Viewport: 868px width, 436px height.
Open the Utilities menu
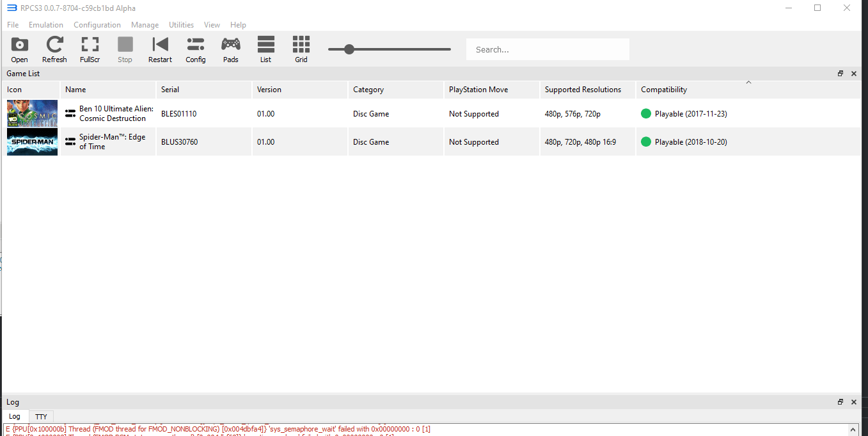click(181, 25)
